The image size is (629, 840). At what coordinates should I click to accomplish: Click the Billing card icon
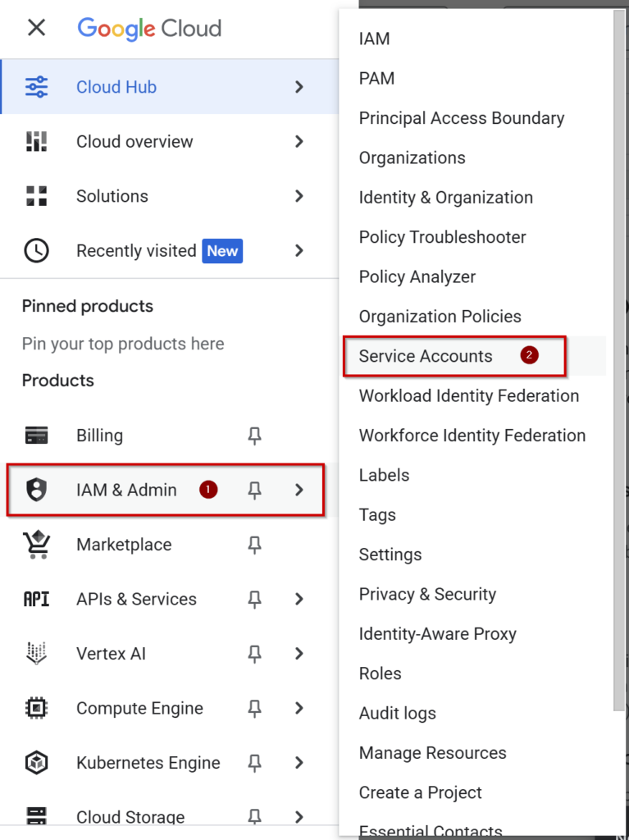tap(36, 436)
